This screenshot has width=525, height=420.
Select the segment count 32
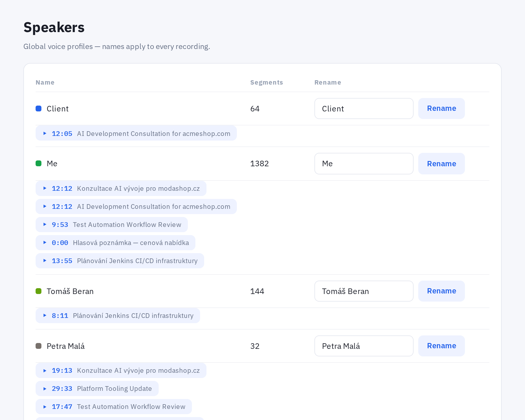tap(255, 346)
